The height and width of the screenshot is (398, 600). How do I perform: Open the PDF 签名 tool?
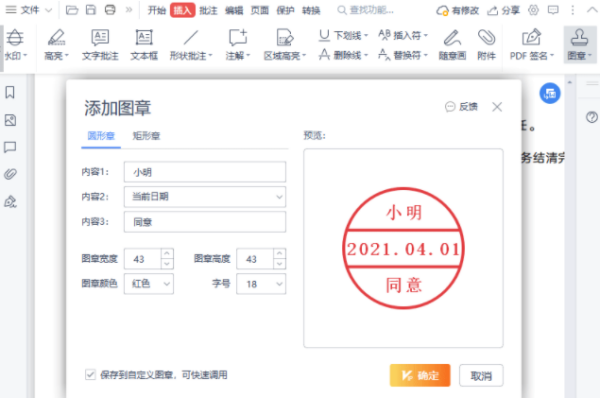coord(532,45)
